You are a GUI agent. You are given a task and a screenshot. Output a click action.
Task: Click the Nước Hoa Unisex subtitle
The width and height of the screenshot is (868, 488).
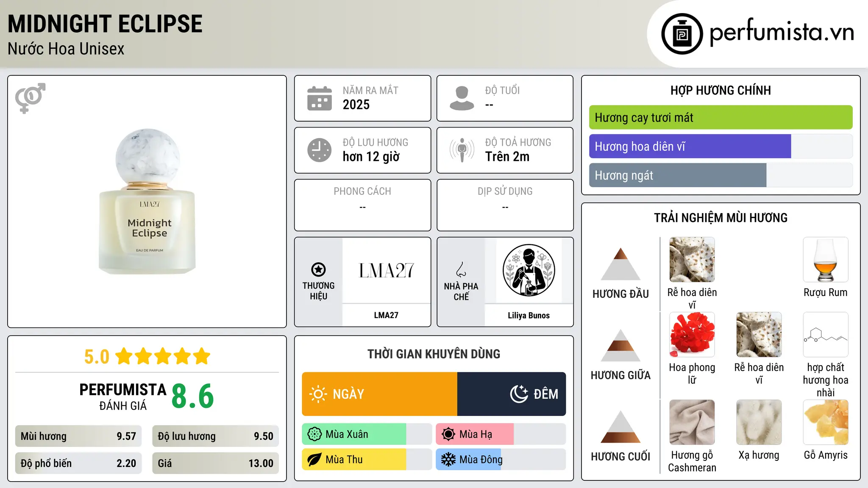pyautogui.click(x=66, y=49)
